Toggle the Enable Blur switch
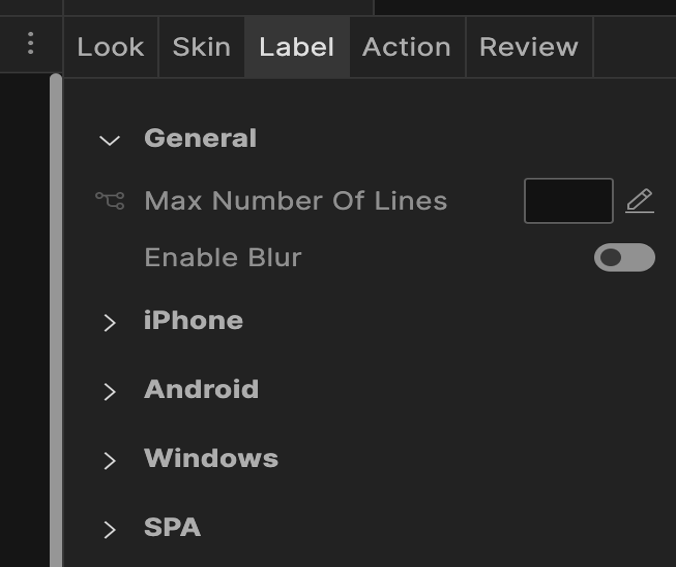The height and width of the screenshot is (568, 676). [624, 258]
